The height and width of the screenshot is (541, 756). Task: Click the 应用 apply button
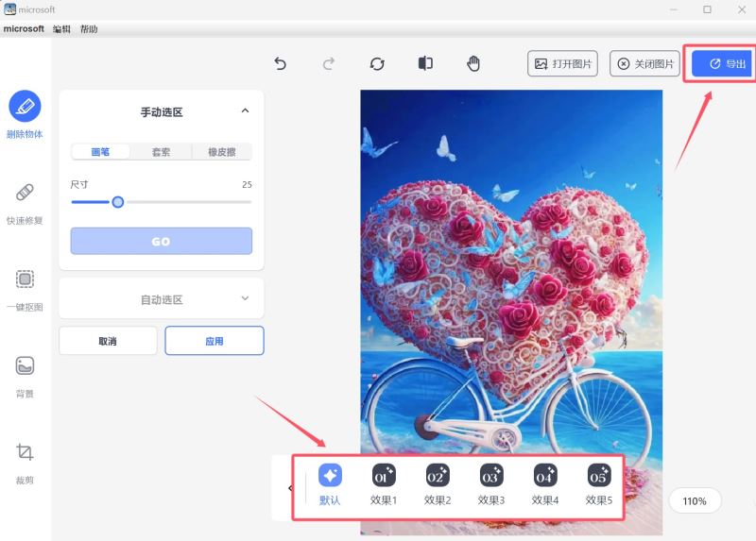(215, 341)
